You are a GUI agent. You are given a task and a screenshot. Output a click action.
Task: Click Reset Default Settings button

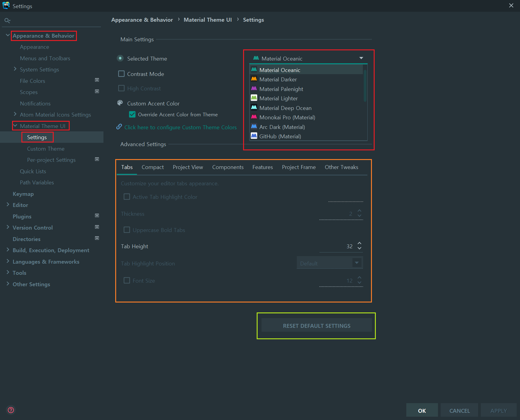316,326
